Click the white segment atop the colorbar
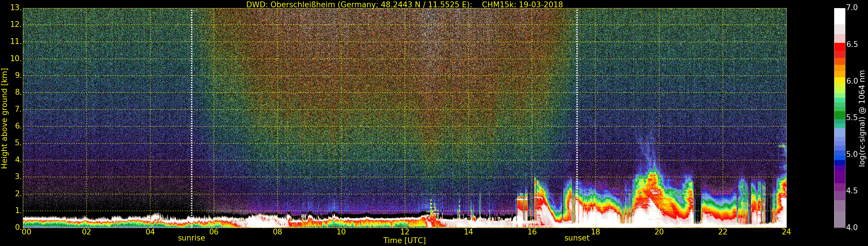Image resolution: width=868 pixels, height=246 pixels. (839, 16)
